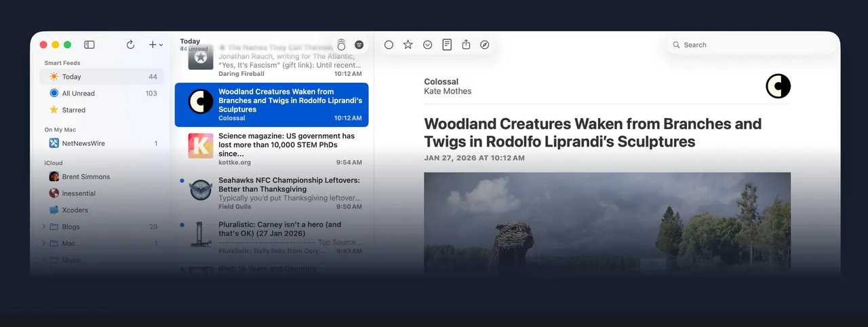Toggle Reader View for article
Viewport: 868px width, 327px height.
[447, 45]
